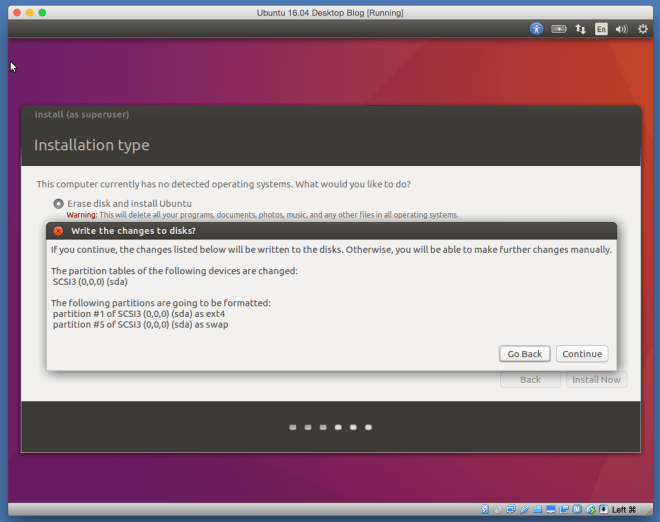Open the En keyboard layout menu
Image resolution: width=660 pixels, height=522 pixels.
coord(601,29)
